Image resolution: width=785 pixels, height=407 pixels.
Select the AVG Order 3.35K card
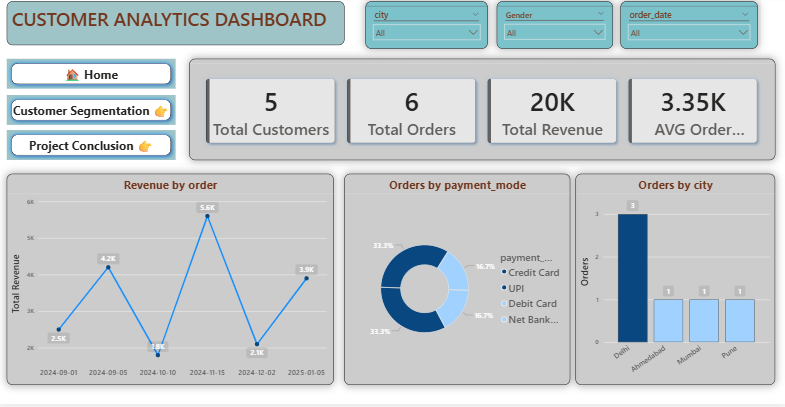point(692,113)
